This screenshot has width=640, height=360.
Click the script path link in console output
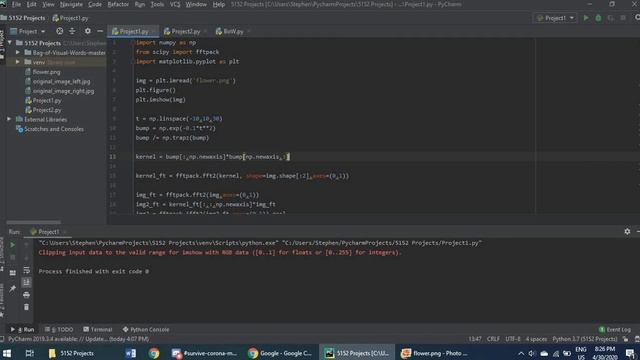382,243
